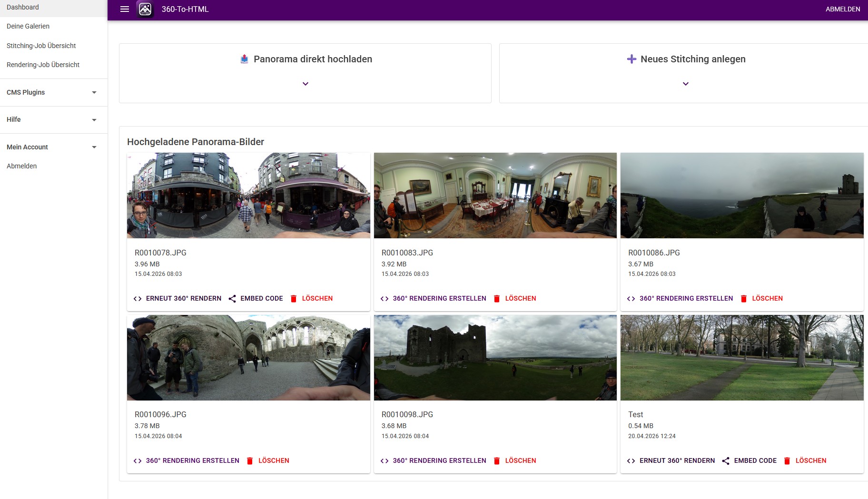Click trash icon on R0010098.JPG card
The image size is (868, 499).
[497, 461]
